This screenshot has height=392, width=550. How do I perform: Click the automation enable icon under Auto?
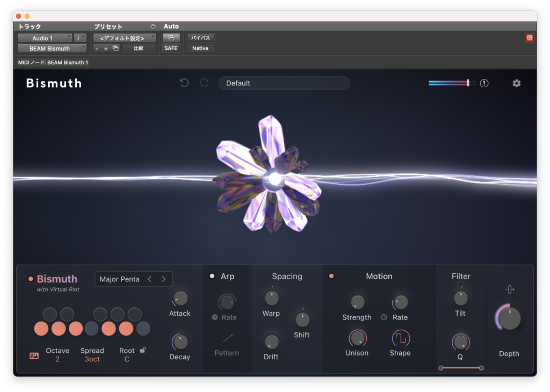point(171,38)
